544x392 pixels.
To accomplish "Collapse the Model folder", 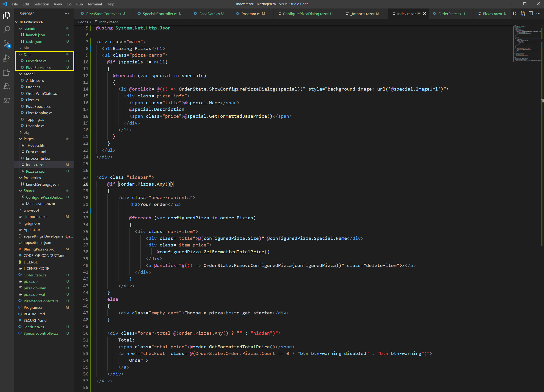I will (x=29, y=74).
